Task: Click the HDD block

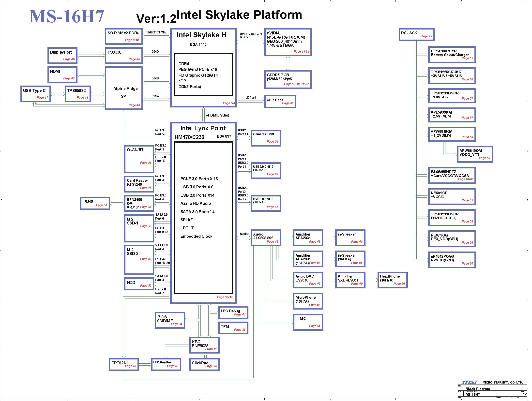Action: tap(139, 284)
